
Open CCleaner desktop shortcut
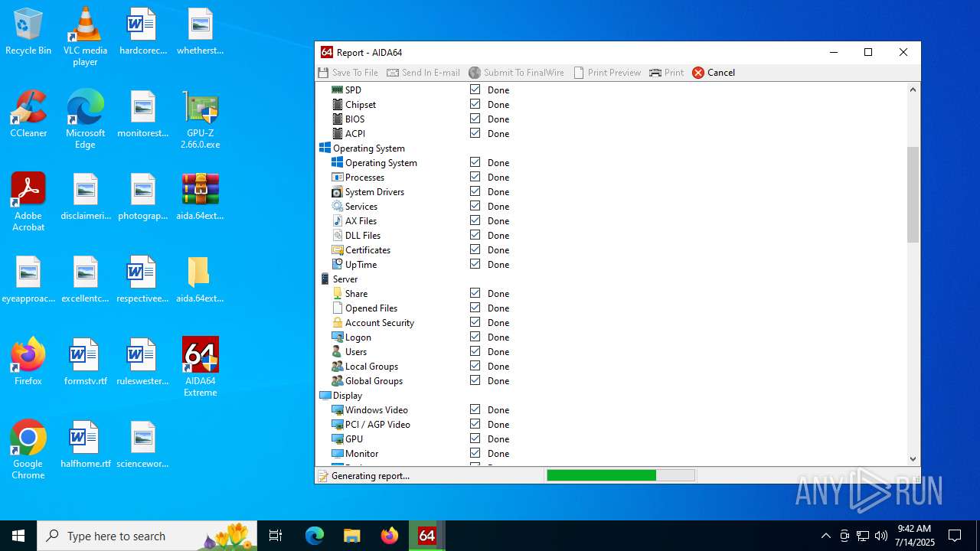point(28,114)
